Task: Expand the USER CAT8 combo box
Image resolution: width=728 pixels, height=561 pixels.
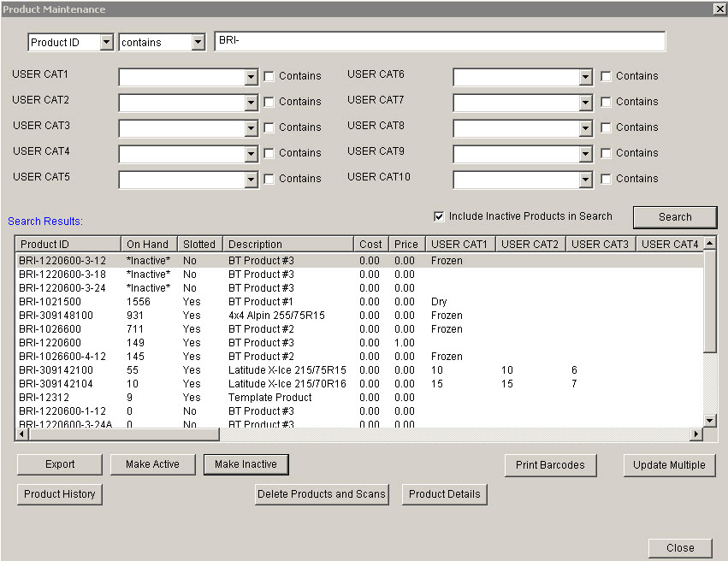Action: click(585, 127)
